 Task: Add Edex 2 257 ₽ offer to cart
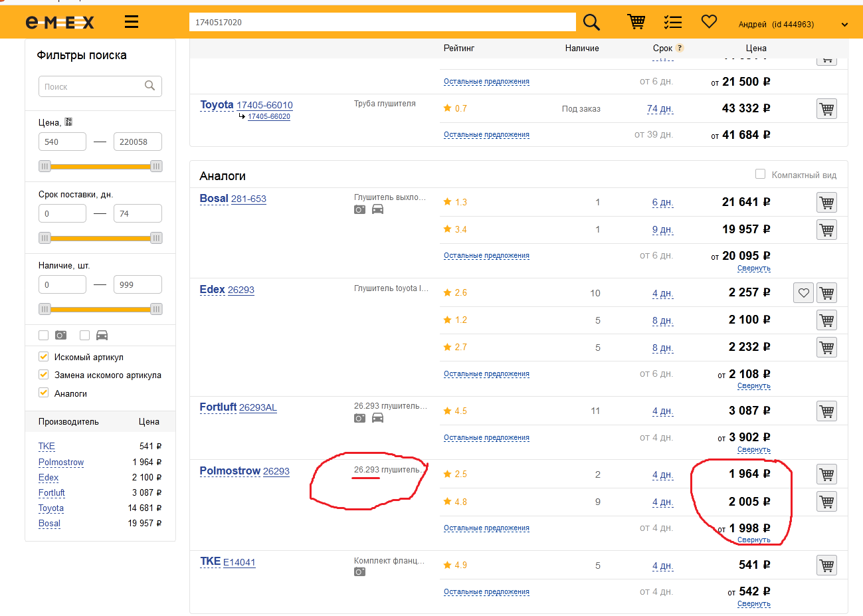point(826,293)
